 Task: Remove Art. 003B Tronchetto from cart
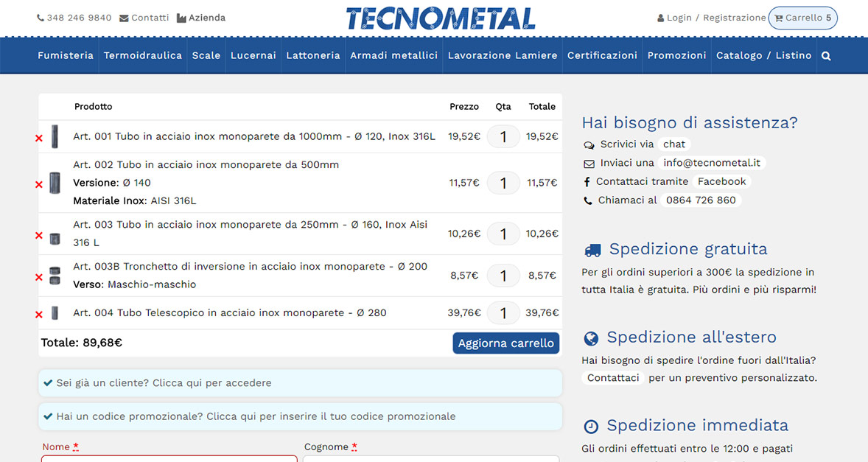pyautogui.click(x=39, y=277)
